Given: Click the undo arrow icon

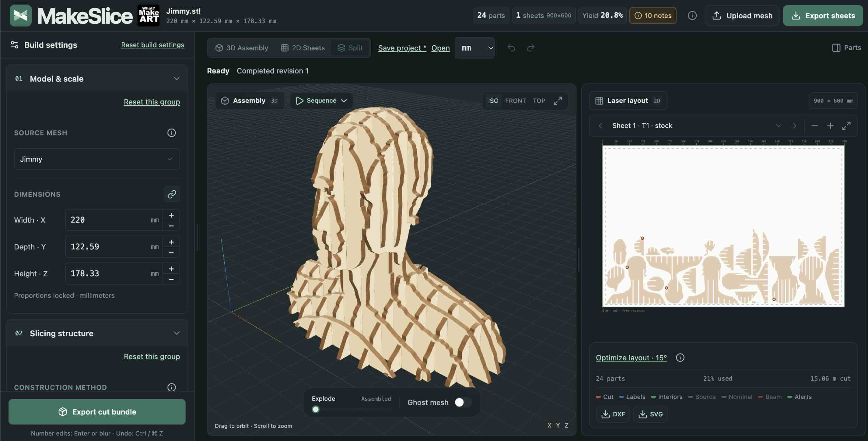Looking at the screenshot, I should click(x=511, y=48).
